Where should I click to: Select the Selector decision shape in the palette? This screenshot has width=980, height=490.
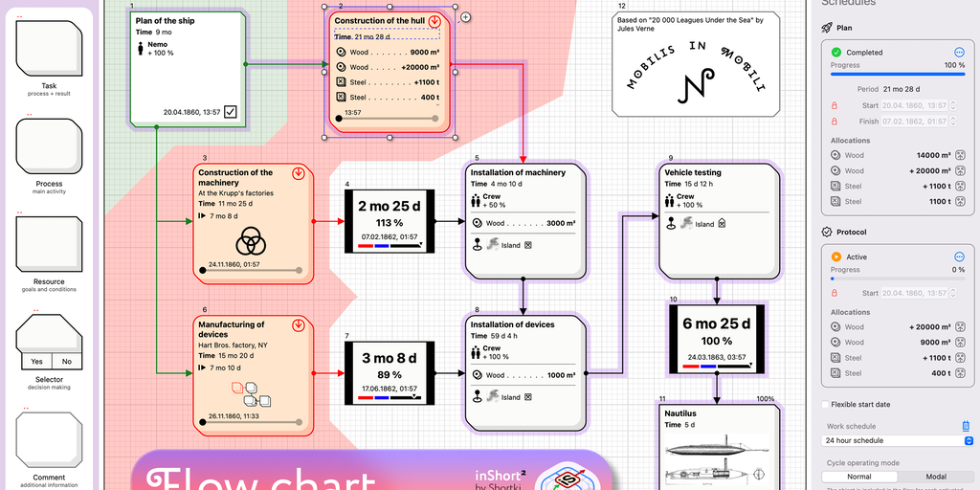click(x=49, y=342)
